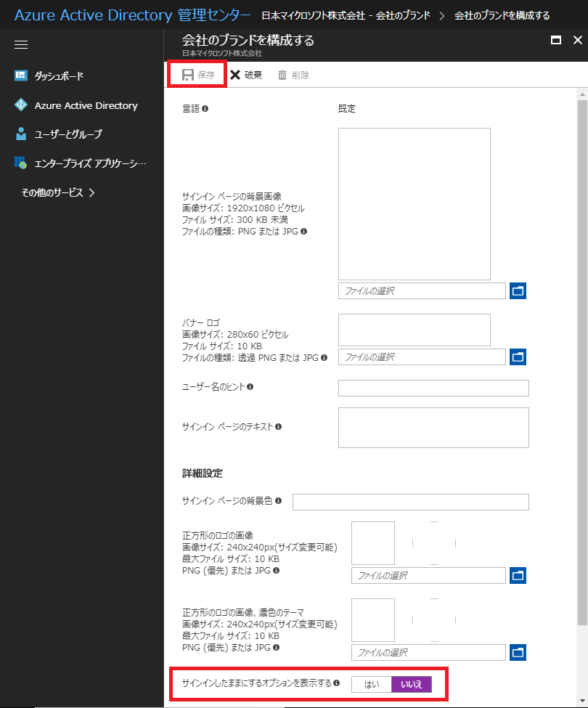Click the 詳細設定 heading
This screenshot has height=708, width=588.
pyautogui.click(x=202, y=473)
